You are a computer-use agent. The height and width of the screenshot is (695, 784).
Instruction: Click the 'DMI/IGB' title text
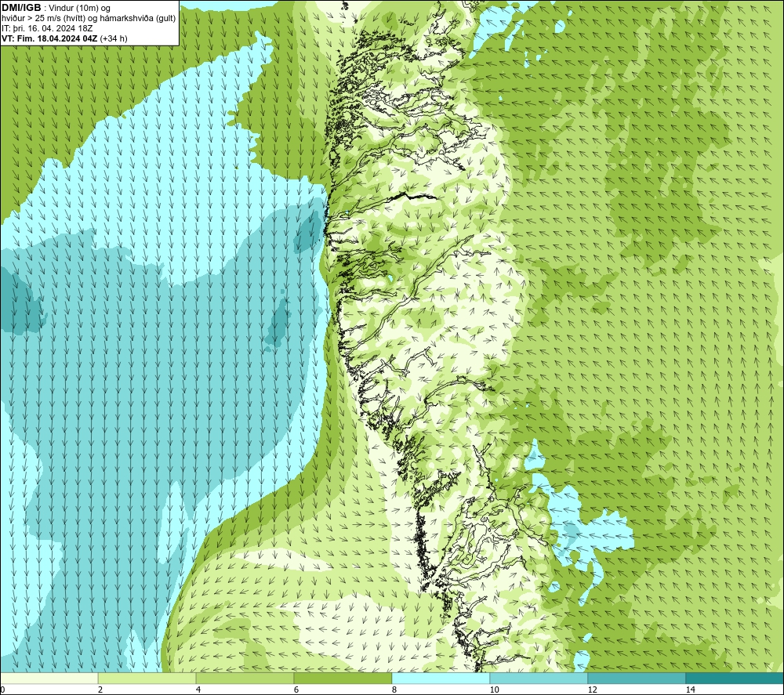(21, 8)
